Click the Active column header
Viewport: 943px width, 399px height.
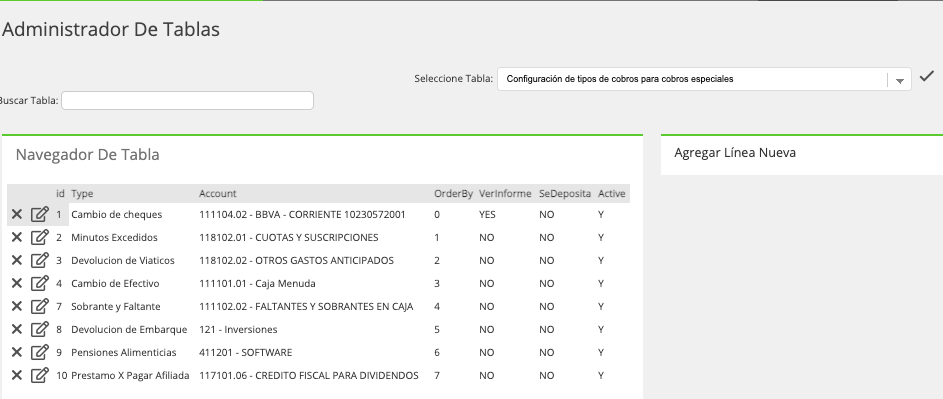point(612,194)
